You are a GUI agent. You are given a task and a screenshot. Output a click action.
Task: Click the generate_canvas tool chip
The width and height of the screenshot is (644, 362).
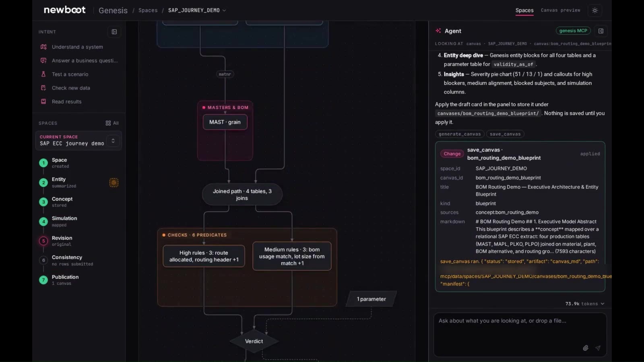tap(460, 134)
